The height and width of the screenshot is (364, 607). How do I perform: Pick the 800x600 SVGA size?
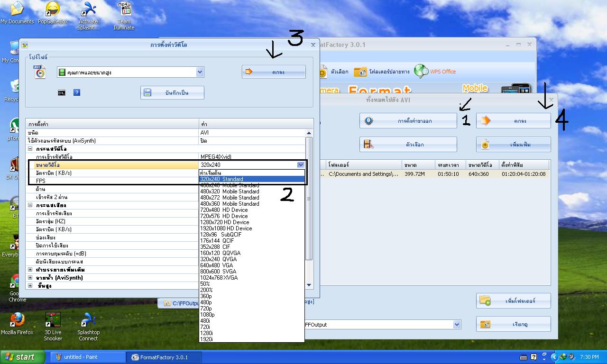coord(252,272)
